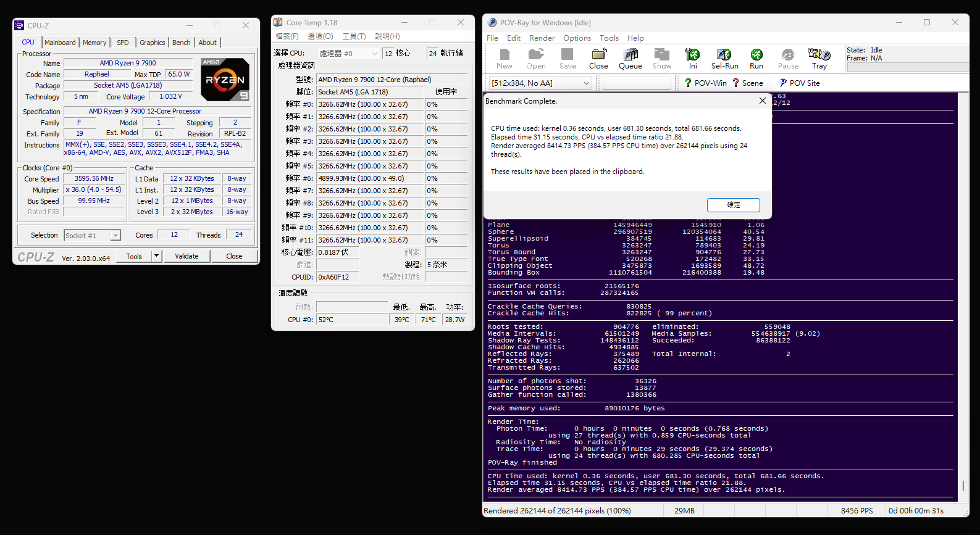The height and width of the screenshot is (535, 980).
Task: Open the POV Site link
Action: [x=800, y=83]
